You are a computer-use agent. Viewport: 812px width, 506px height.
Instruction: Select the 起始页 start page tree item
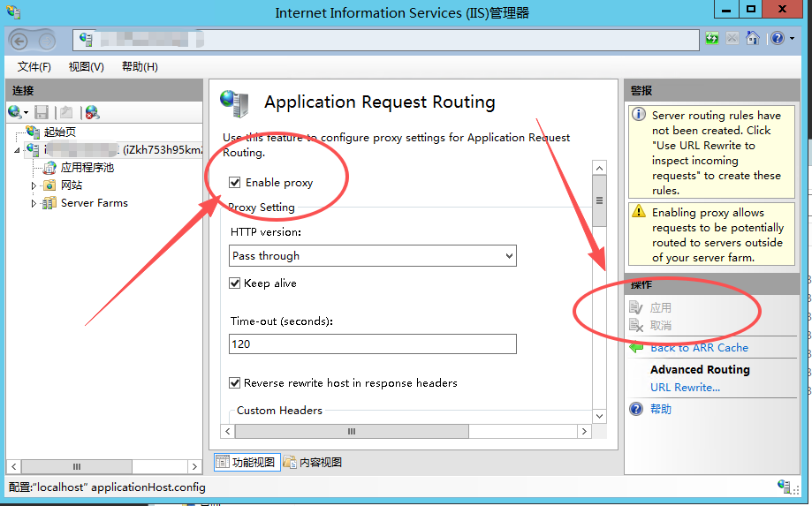[59, 132]
